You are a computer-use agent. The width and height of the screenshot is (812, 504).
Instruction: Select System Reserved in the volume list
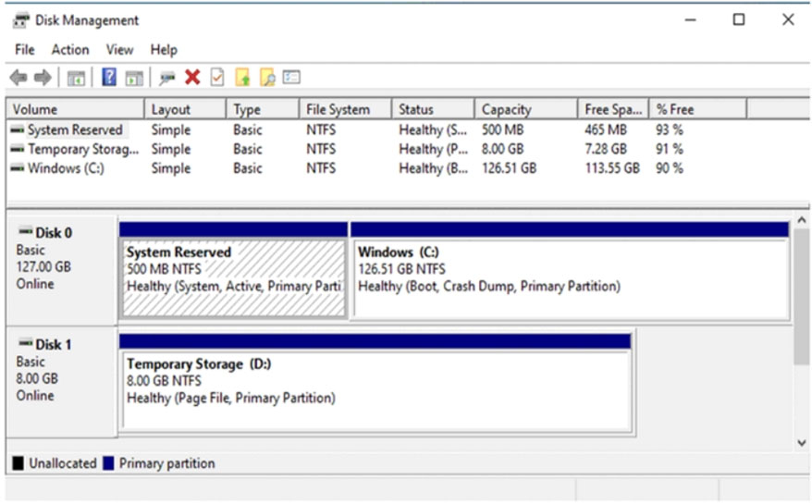click(x=74, y=130)
